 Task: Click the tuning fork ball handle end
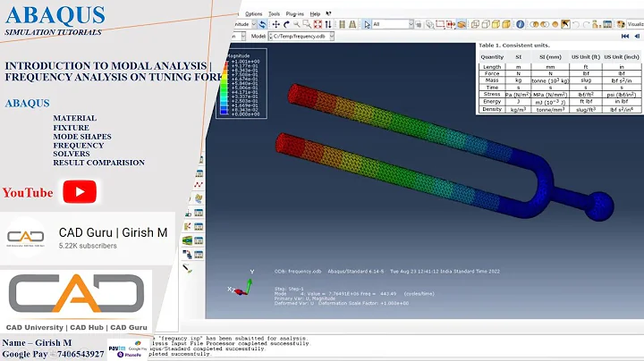599,206
